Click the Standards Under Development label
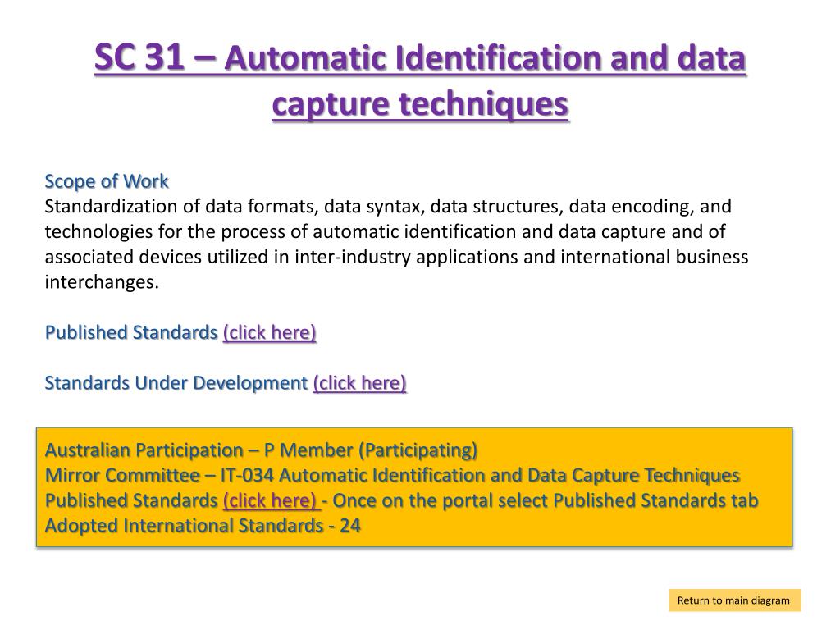Image resolution: width=840 pixels, height=630 pixels. click(176, 383)
